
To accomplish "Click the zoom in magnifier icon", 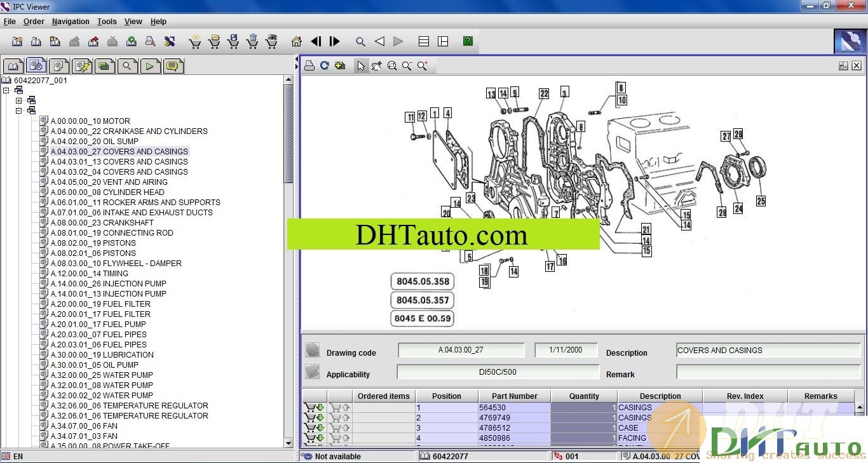I will 423,65.
